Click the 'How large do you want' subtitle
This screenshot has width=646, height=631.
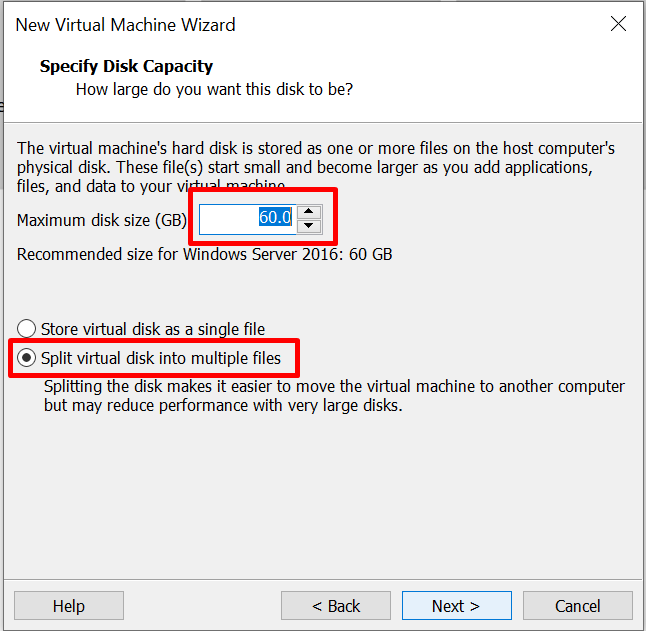point(214,90)
